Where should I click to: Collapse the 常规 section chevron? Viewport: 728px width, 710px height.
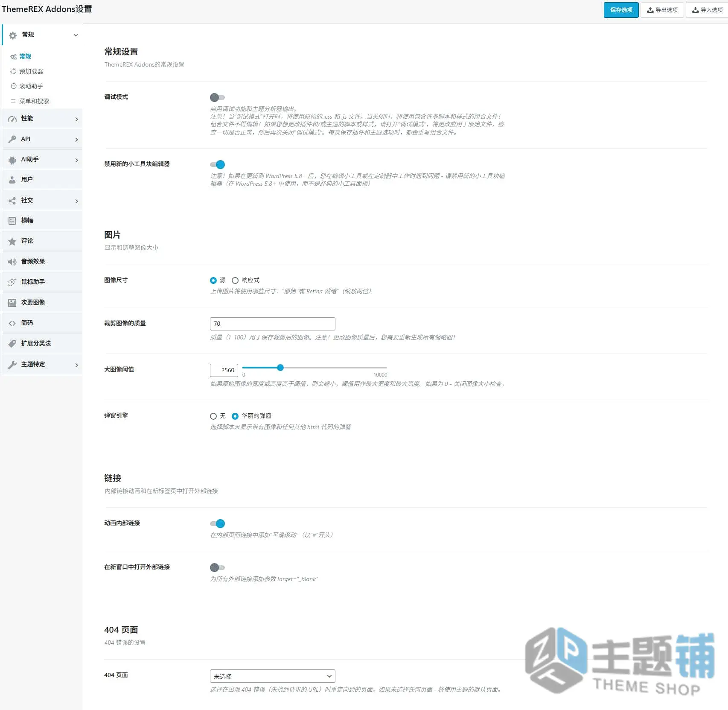click(x=76, y=35)
